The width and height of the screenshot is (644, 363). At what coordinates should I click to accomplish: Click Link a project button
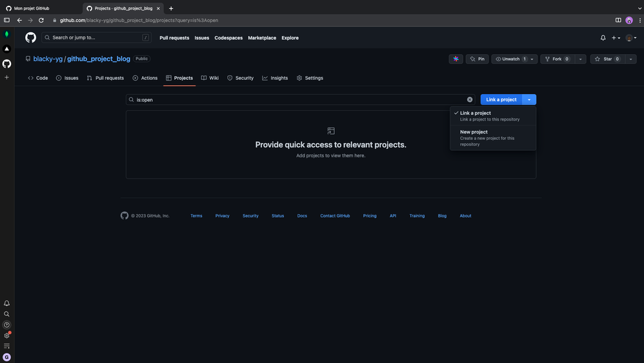501,100
